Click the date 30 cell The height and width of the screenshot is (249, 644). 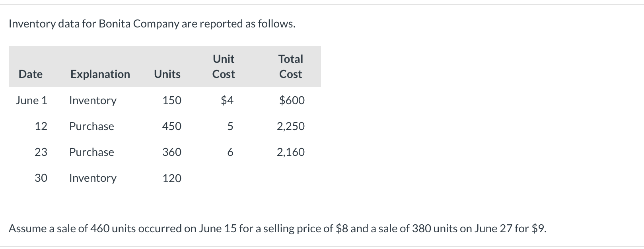coord(41,178)
